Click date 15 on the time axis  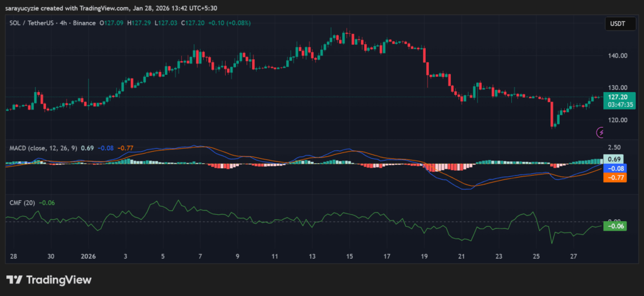tap(350, 256)
